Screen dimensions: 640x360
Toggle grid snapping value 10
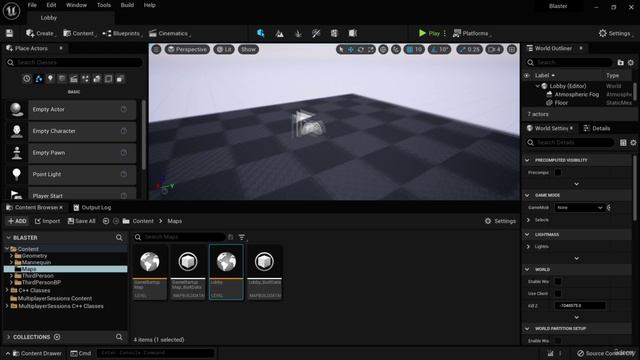pos(414,49)
